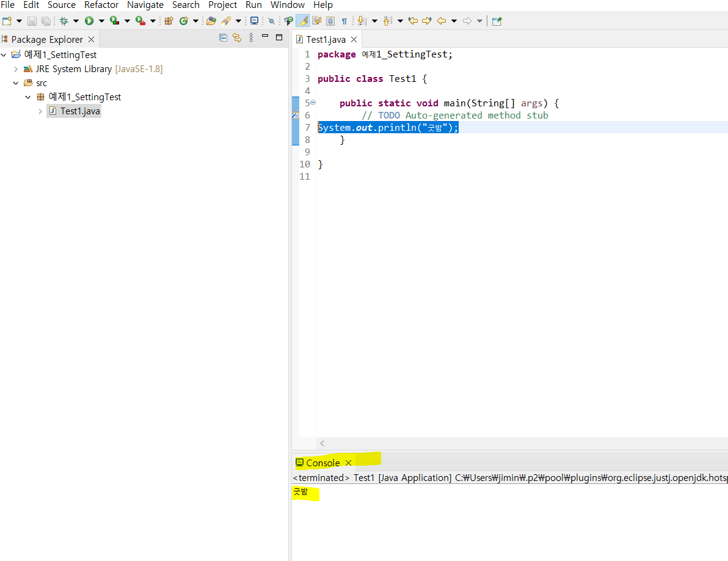
Task: Collapse the 예제1_SettingTest package node
Action: coord(28,97)
